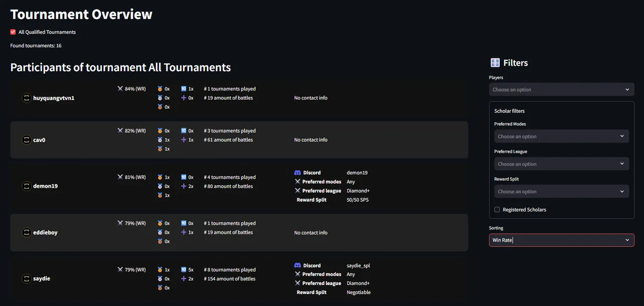Viewport: 644px width, 306px height.
Task: Click the avatar icon beside cav0
Action: (27, 140)
